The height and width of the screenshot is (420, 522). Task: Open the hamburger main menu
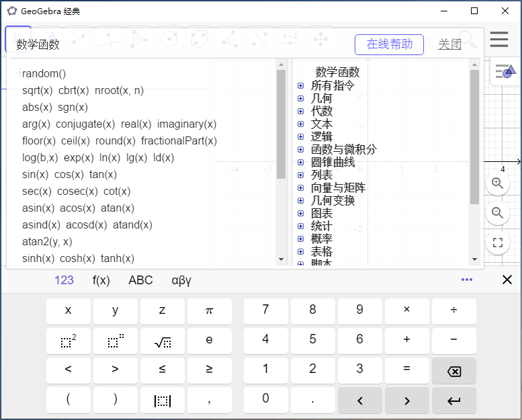(x=498, y=40)
